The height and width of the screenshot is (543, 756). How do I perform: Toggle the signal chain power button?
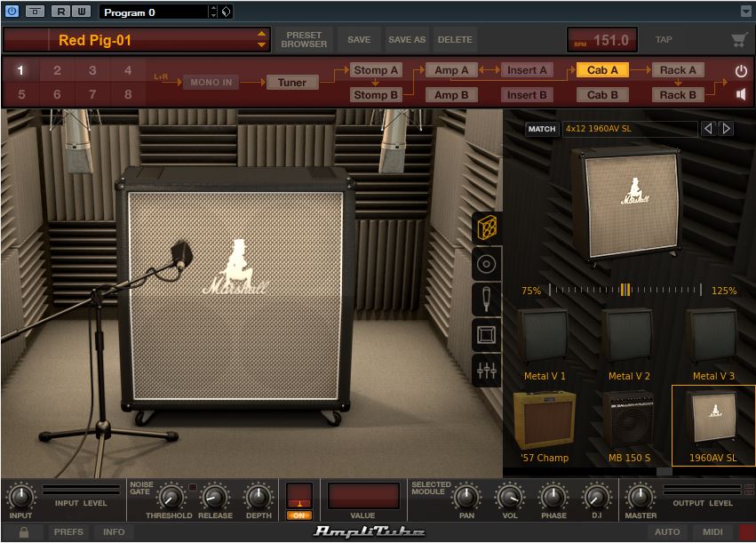pos(740,70)
